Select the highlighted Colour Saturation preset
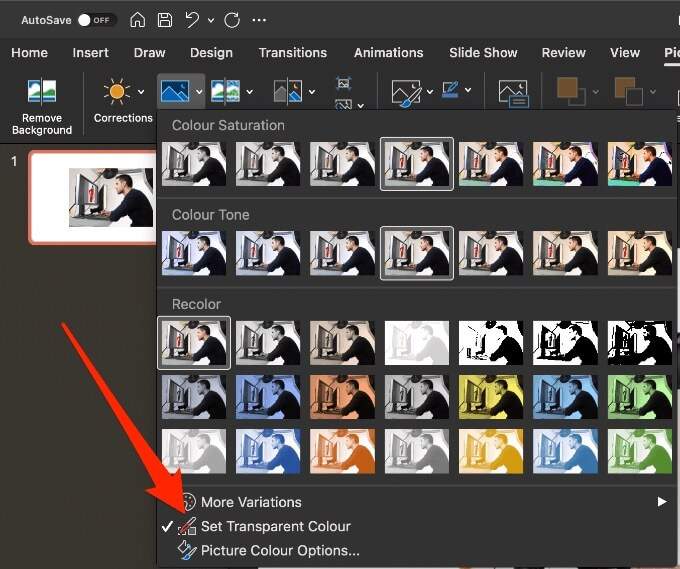680x569 pixels. click(x=417, y=164)
